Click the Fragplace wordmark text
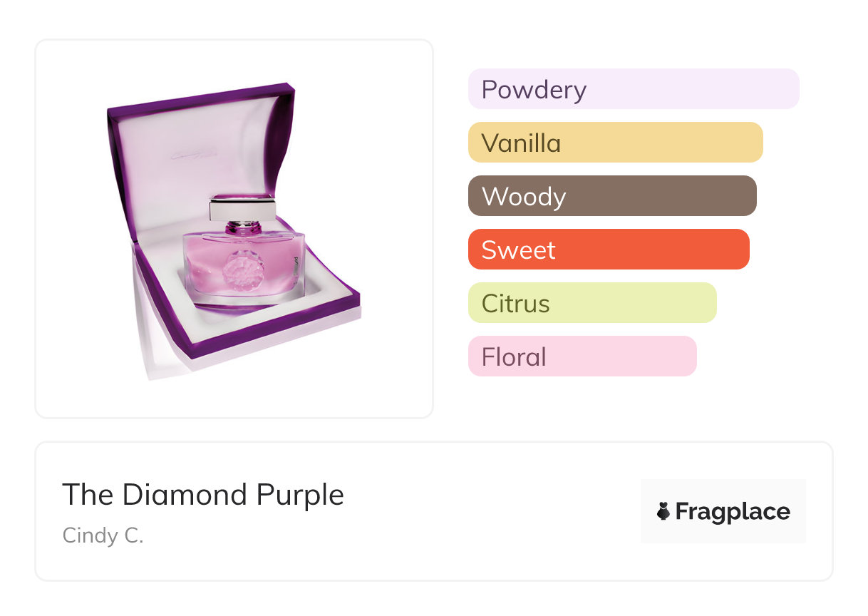 pyautogui.click(x=733, y=511)
